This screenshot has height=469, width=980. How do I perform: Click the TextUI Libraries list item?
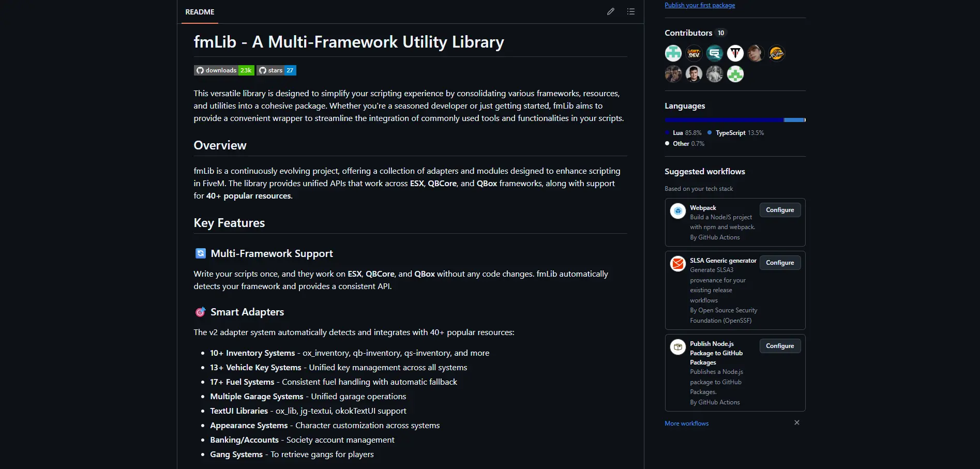[x=308, y=411]
